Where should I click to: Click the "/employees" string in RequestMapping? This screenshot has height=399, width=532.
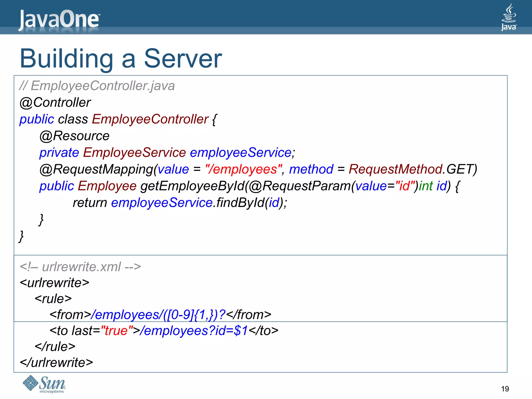pyautogui.click(x=243, y=169)
